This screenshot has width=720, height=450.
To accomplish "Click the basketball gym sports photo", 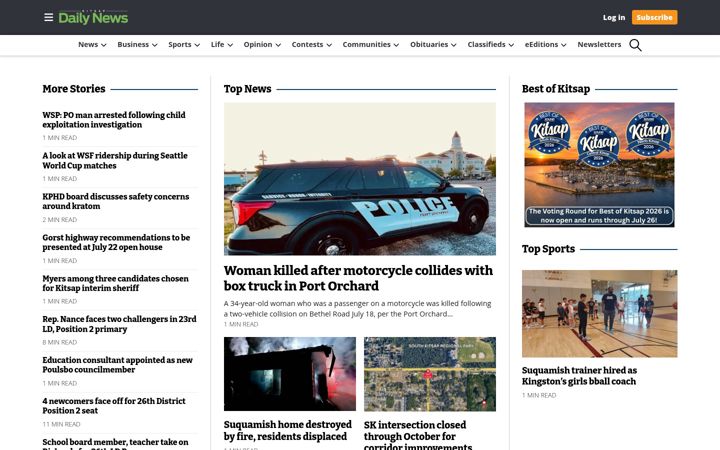I will coord(599,314).
